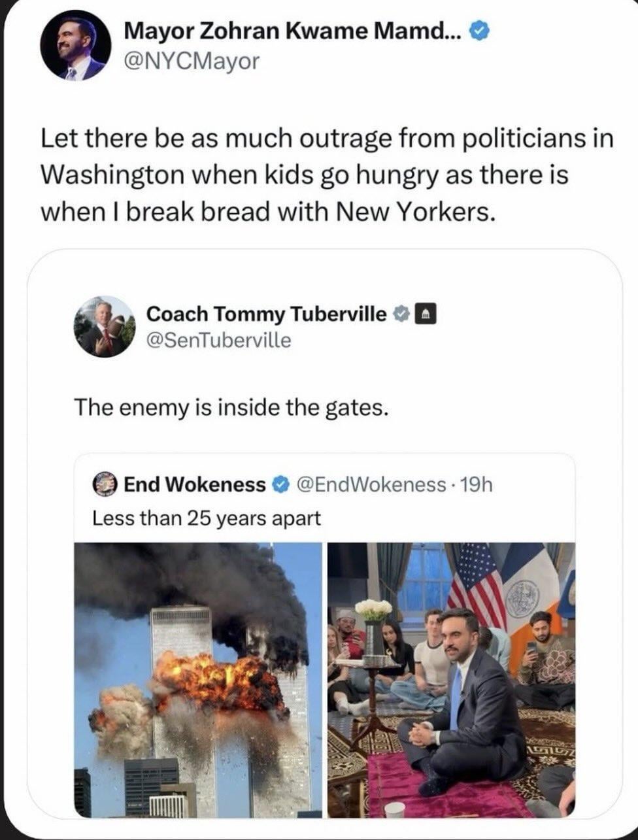Open the @NYCMayor handle
This screenshot has width=638, height=840.
[x=192, y=61]
